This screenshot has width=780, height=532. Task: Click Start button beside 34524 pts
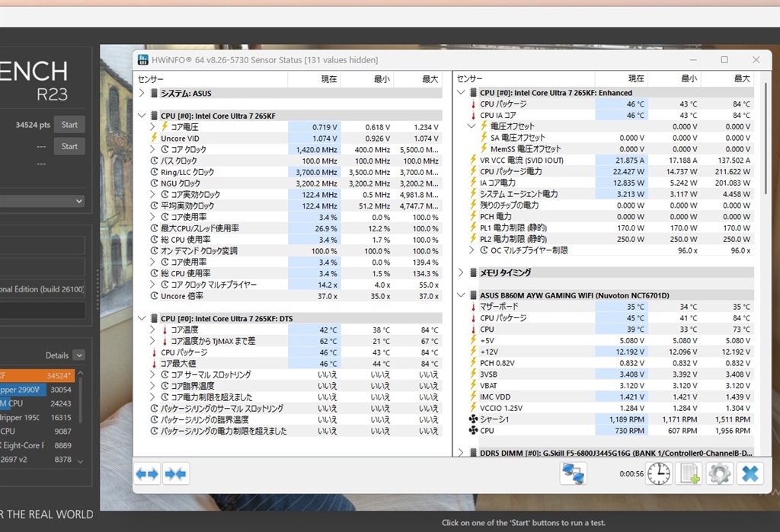pos(69,125)
